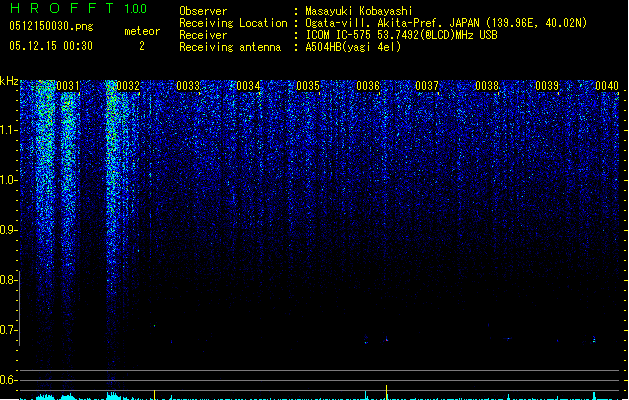
Task: Select the filename 0512150030.png
Action: click(x=51, y=26)
